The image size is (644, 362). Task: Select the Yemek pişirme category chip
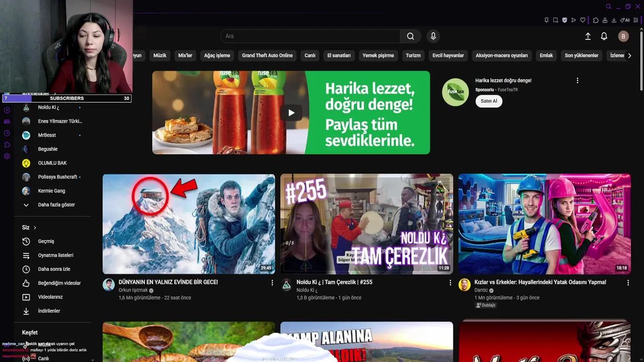coord(378,55)
